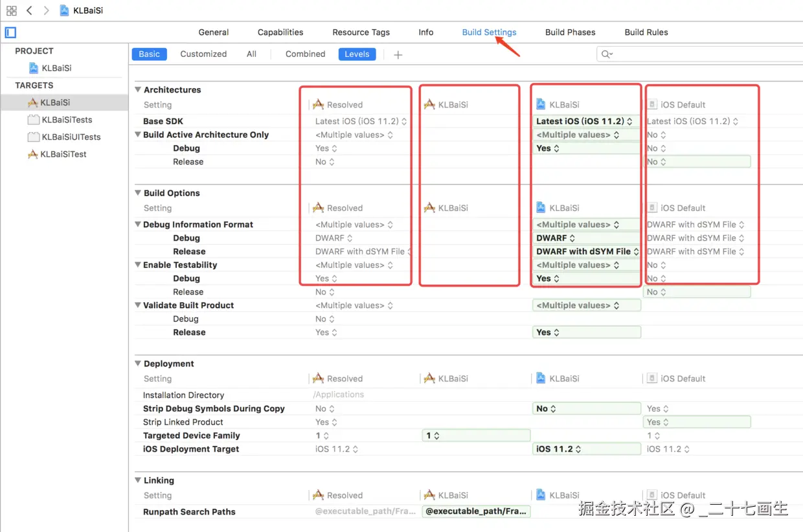Open iOS Deployment Target project-level popup
Screen dimensions: 803x532
[586, 449]
